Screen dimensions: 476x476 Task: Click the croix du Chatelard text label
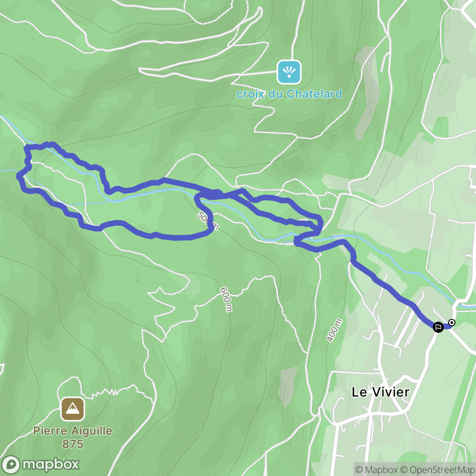[x=289, y=94]
